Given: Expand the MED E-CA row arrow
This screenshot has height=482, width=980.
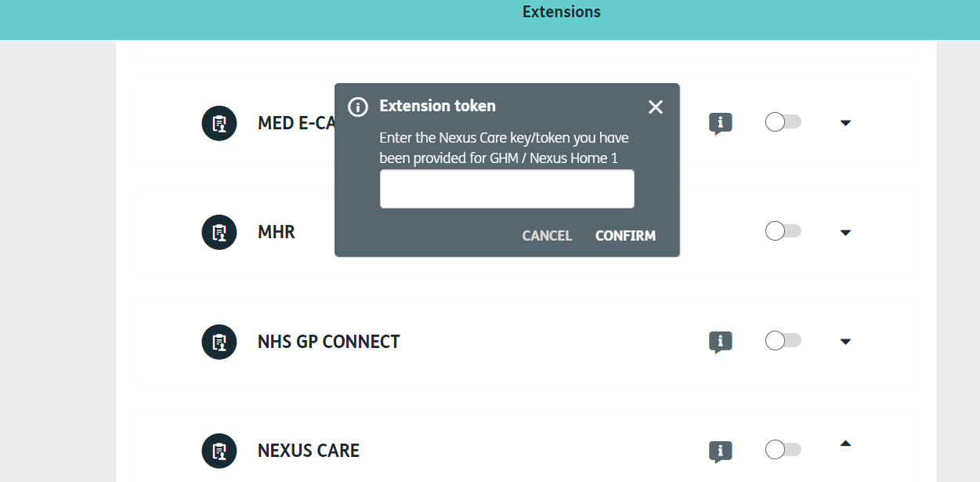Looking at the screenshot, I should coord(845,123).
